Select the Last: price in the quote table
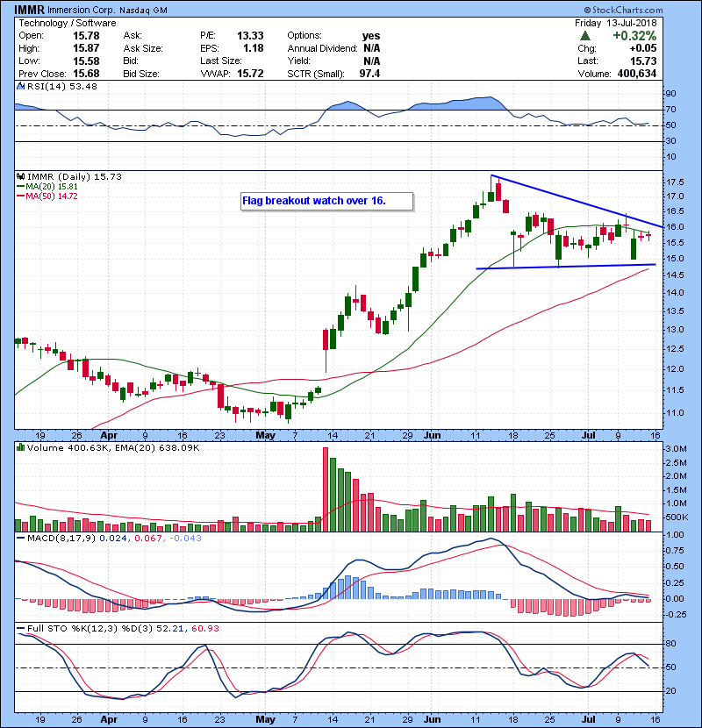702x728 pixels. coord(643,61)
